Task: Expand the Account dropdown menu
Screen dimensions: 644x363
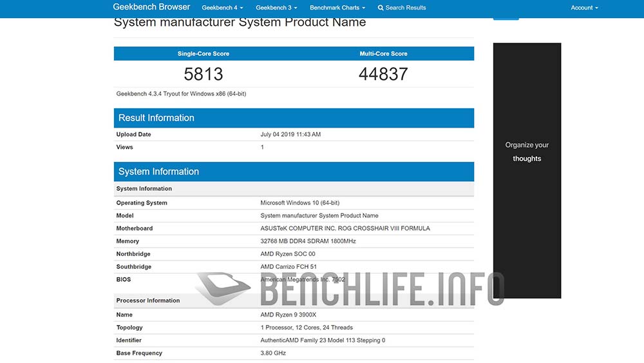Action: [x=584, y=8]
